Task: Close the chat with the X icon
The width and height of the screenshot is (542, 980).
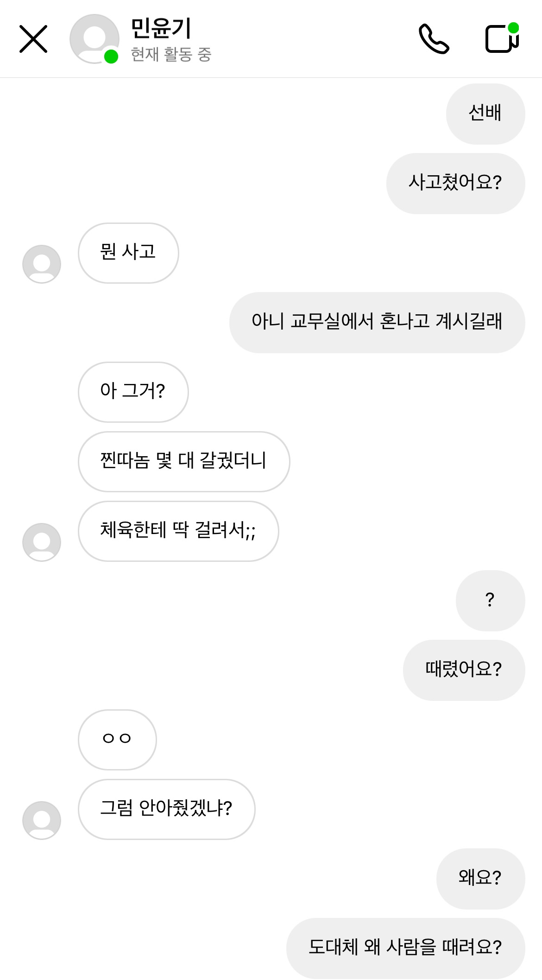Action: coord(33,39)
